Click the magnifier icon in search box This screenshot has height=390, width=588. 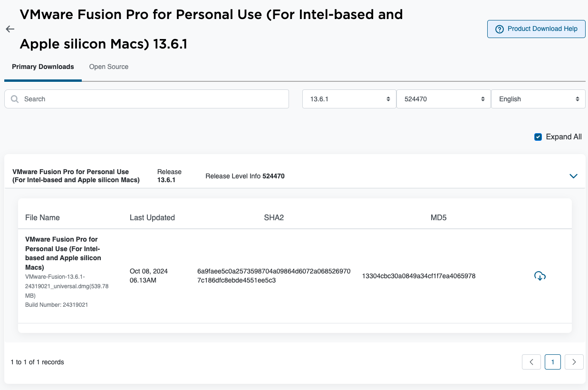pyautogui.click(x=15, y=99)
